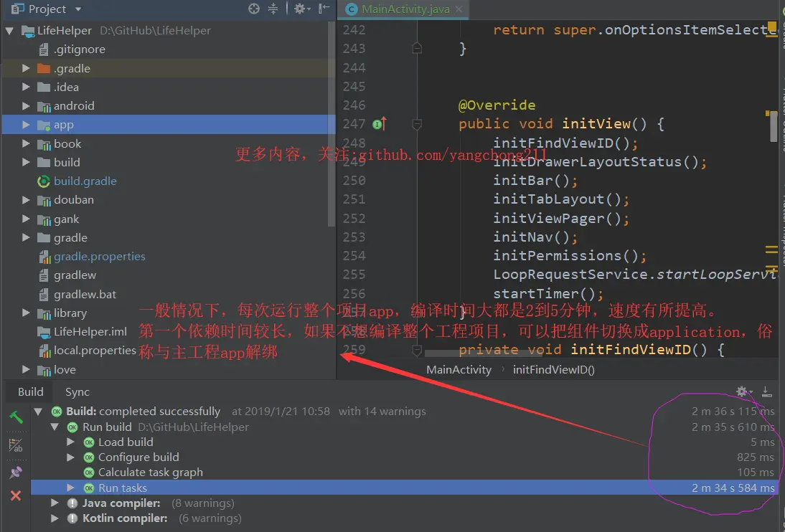Select the MainActivity.java editor tab
This screenshot has height=532, width=785.
tap(405, 9)
